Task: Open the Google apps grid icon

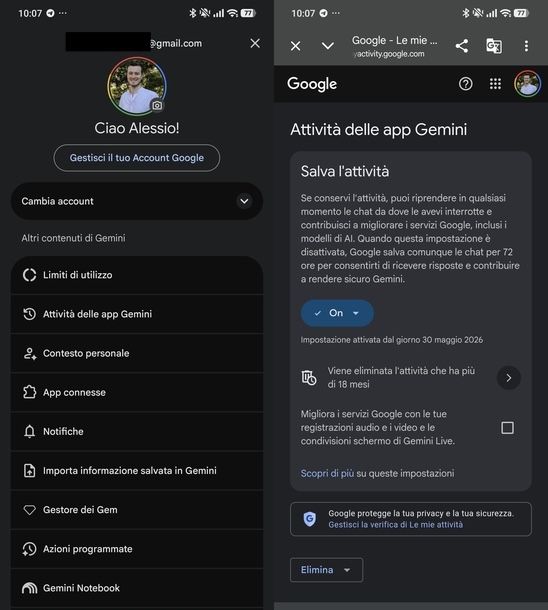Action: 495,84
